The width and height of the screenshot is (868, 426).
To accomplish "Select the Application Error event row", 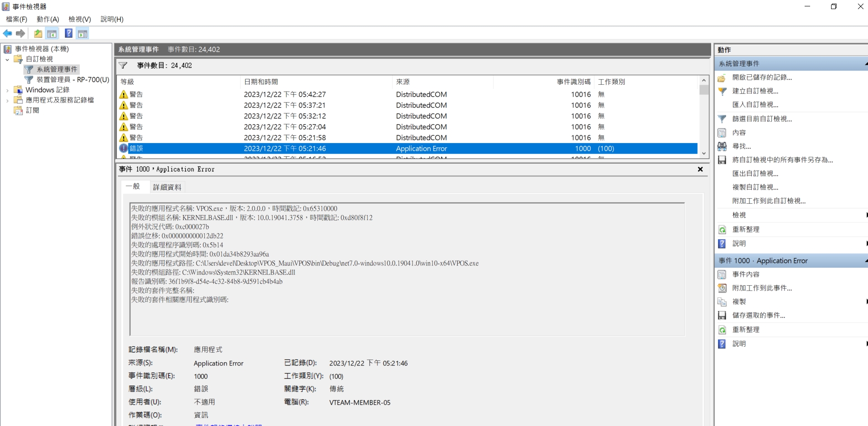I will 407,149.
